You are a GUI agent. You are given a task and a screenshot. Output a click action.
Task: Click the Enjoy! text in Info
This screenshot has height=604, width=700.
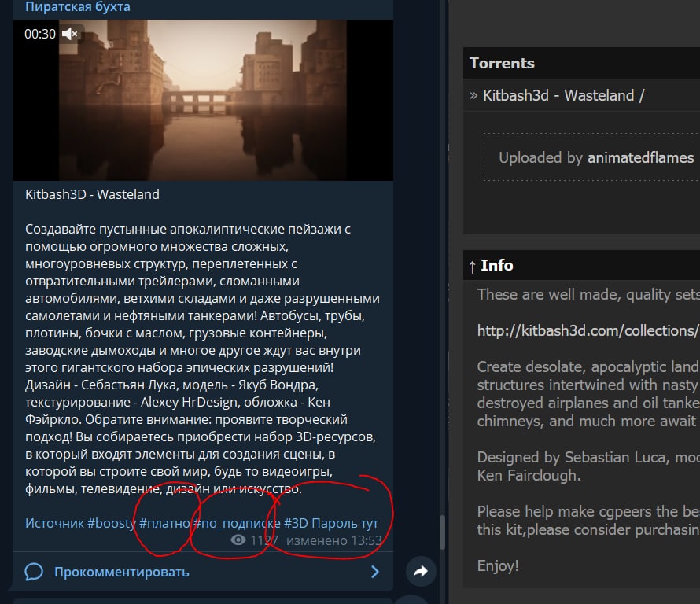[498, 565]
